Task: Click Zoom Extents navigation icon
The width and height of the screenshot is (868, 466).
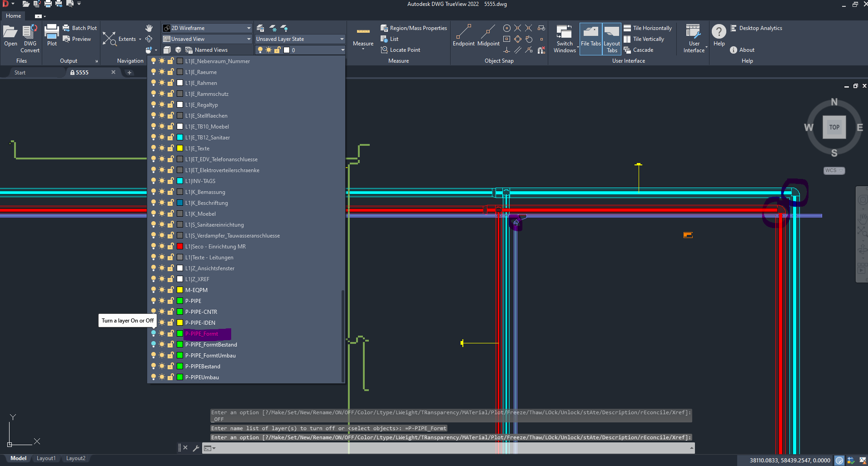Action: click(109, 39)
